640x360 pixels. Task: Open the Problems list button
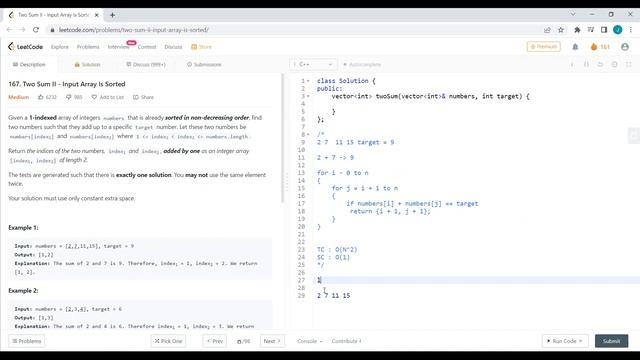click(27, 341)
